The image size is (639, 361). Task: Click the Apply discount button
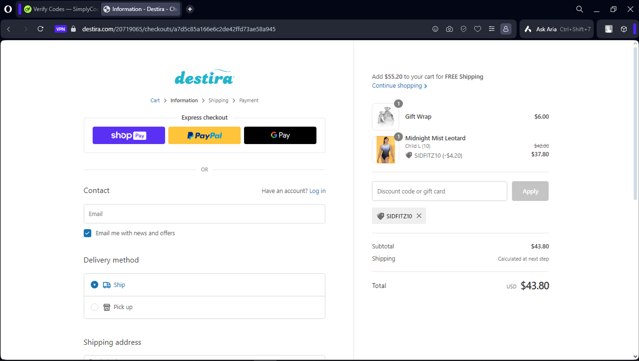(x=530, y=191)
